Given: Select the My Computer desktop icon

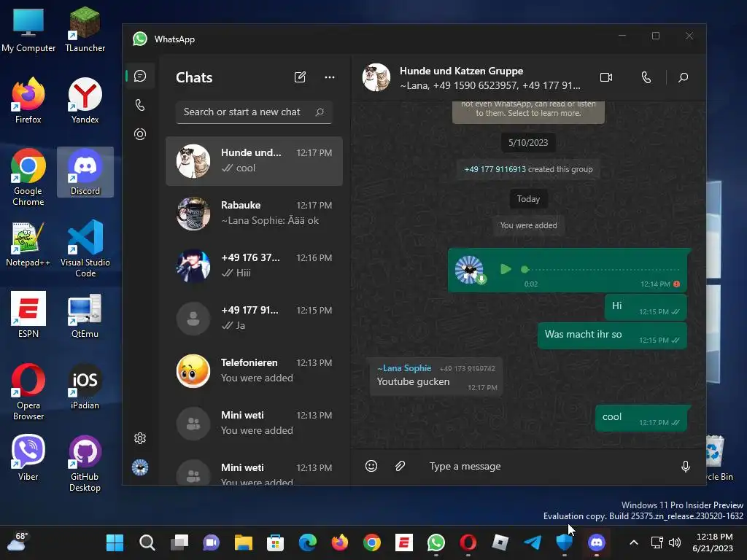Looking at the screenshot, I should coord(28,29).
